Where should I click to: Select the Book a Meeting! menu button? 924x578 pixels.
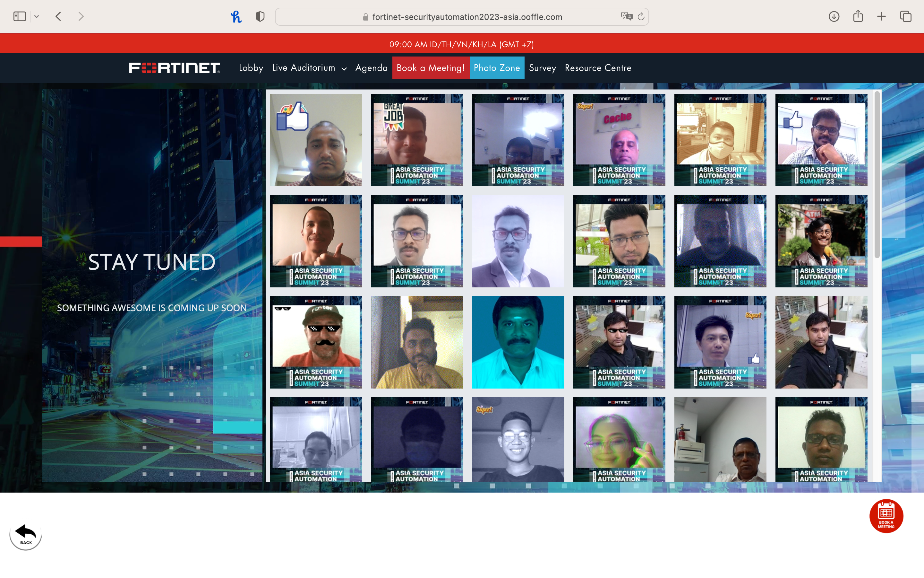point(431,68)
